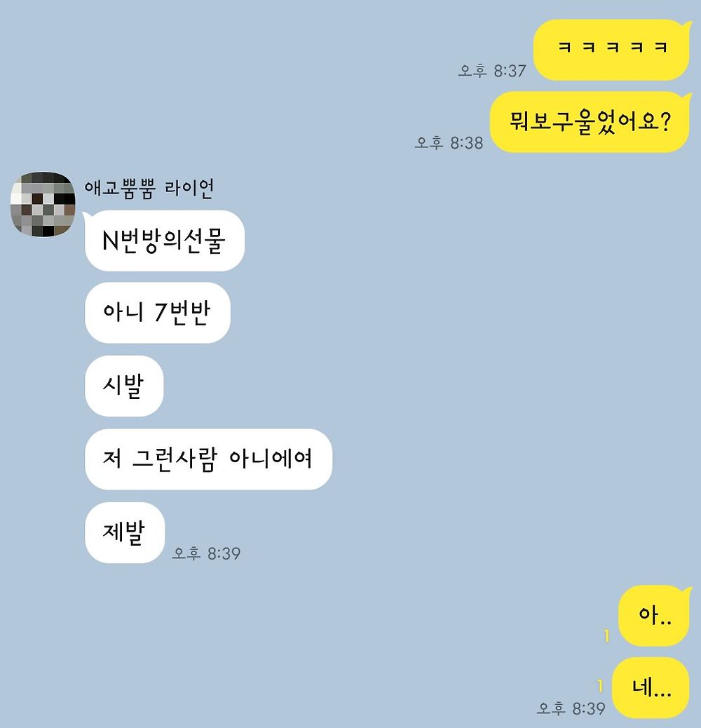Select the 제발 message bubble
This screenshot has height=728, width=701.
click(x=125, y=532)
